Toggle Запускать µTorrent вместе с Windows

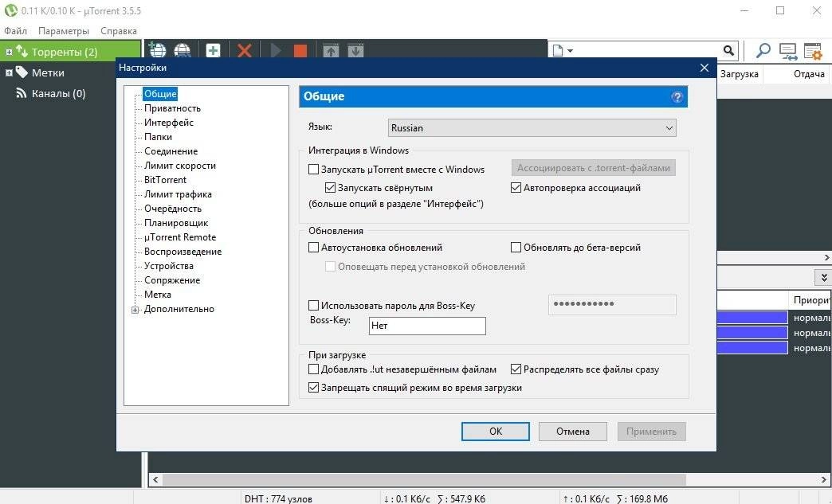pyautogui.click(x=313, y=170)
